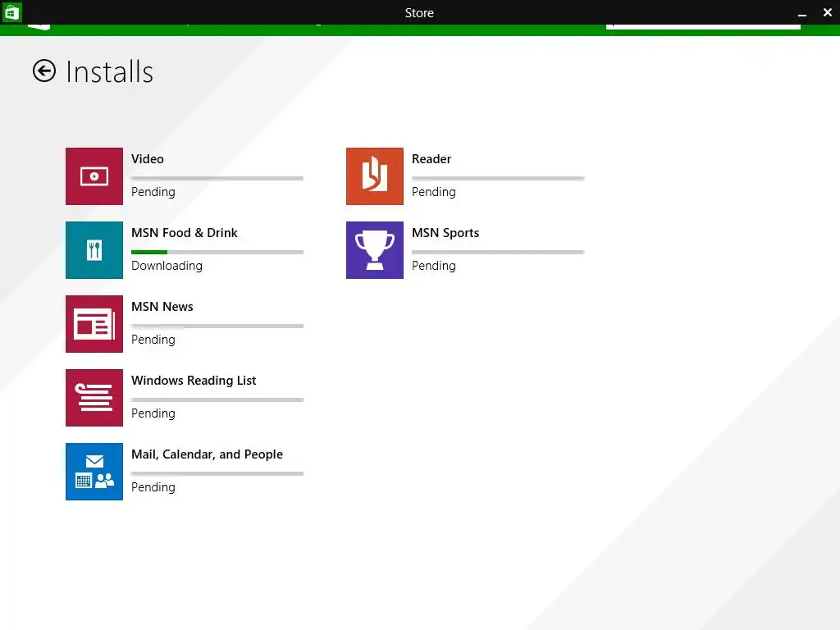Click the Reader pending progress bar
Viewport: 840px width, 630px height.
(x=498, y=178)
